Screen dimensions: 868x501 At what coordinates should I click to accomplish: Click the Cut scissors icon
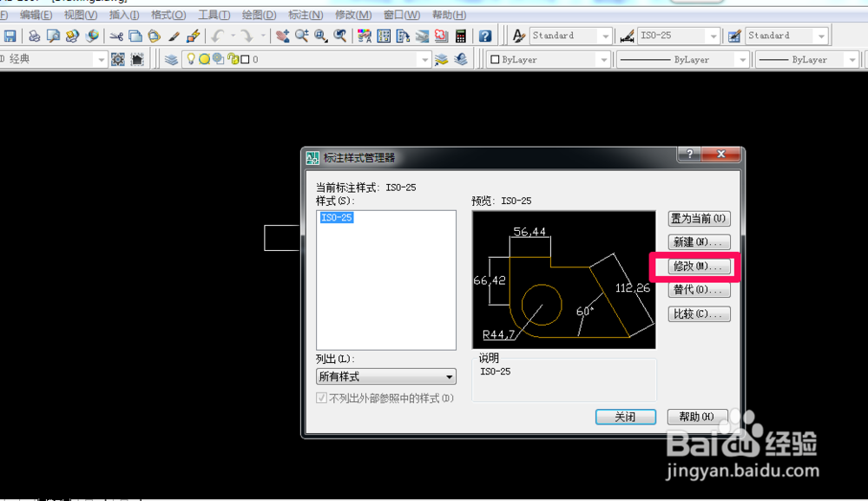coord(116,36)
